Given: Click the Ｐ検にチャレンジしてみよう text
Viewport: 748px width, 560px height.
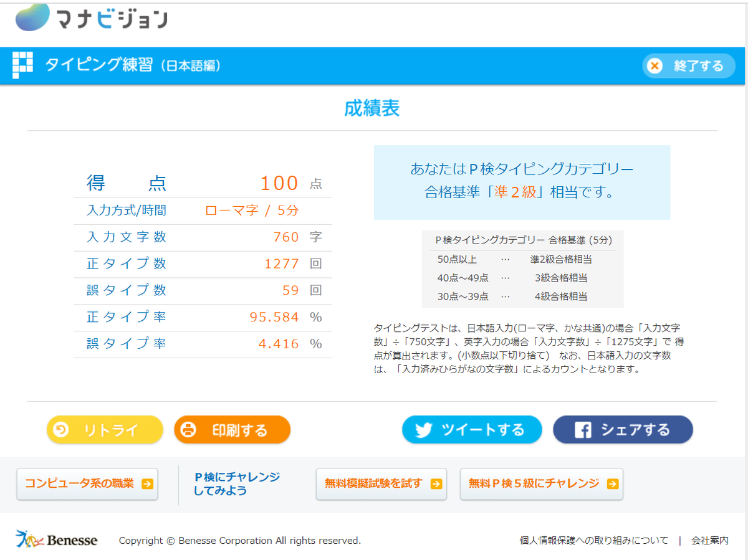Looking at the screenshot, I should click(x=237, y=484).
